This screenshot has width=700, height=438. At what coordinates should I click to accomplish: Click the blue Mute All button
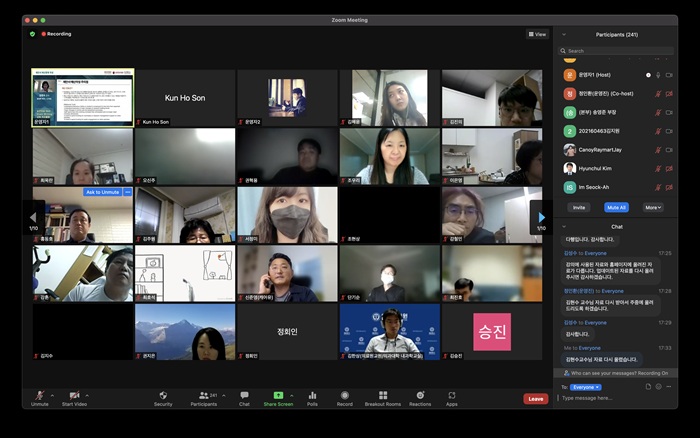pos(617,207)
